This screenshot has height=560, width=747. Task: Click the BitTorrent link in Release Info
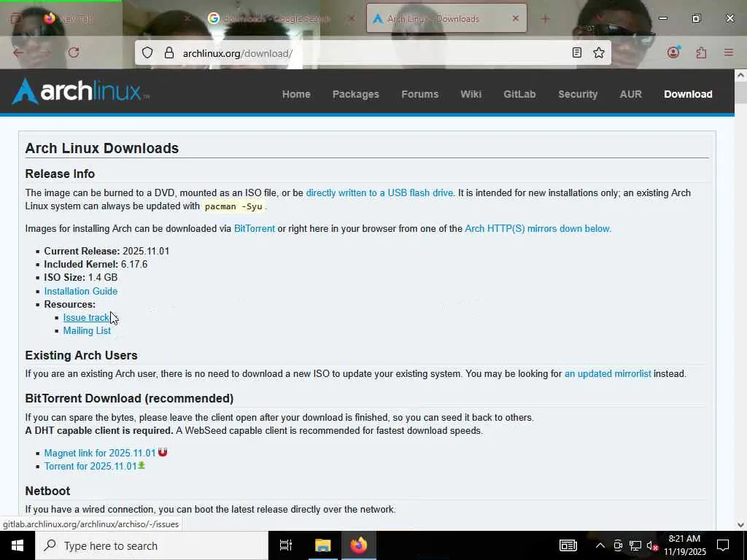255,228
